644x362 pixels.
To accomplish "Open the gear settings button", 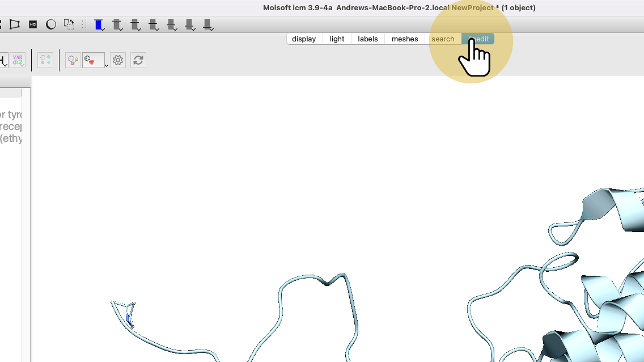I will coord(118,60).
